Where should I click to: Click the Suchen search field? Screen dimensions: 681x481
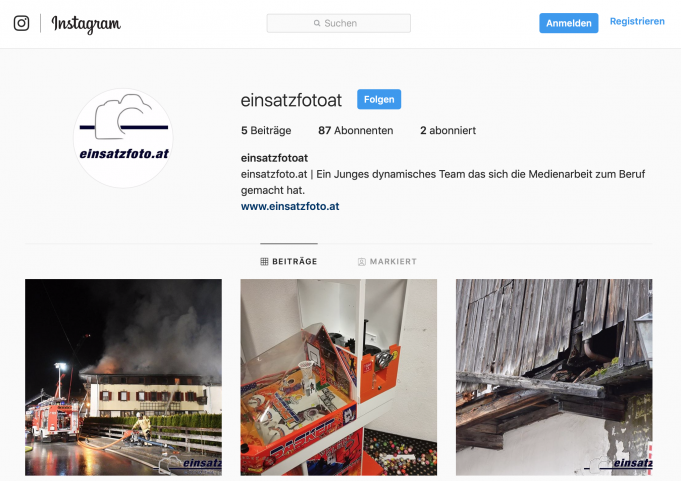(338, 23)
